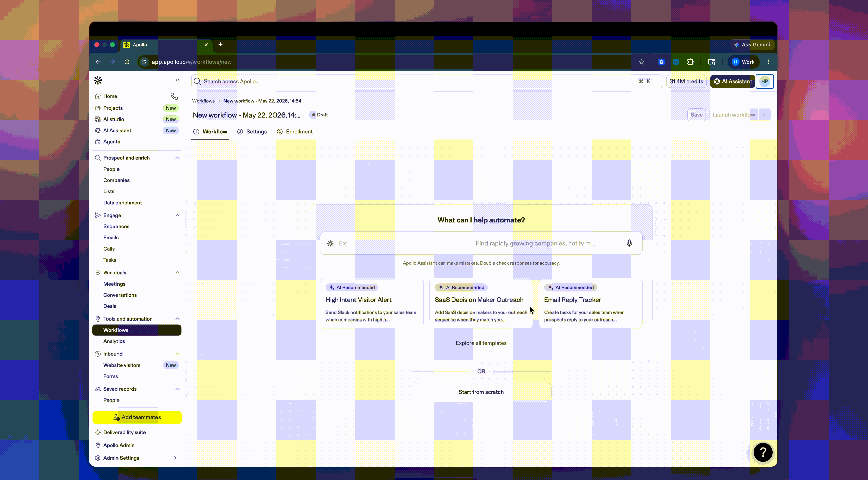The height and width of the screenshot is (480, 868).
Task: Collapse the Engage section
Action: pyautogui.click(x=177, y=215)
